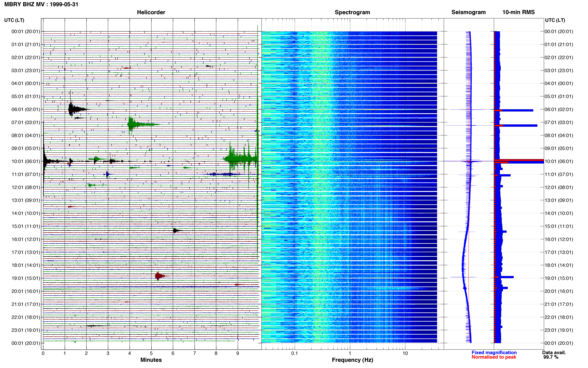The height and width of the screenshot is (368, 588).
Task: Click the UTC (LT) label on the right axis
Action: click(555, 20)
